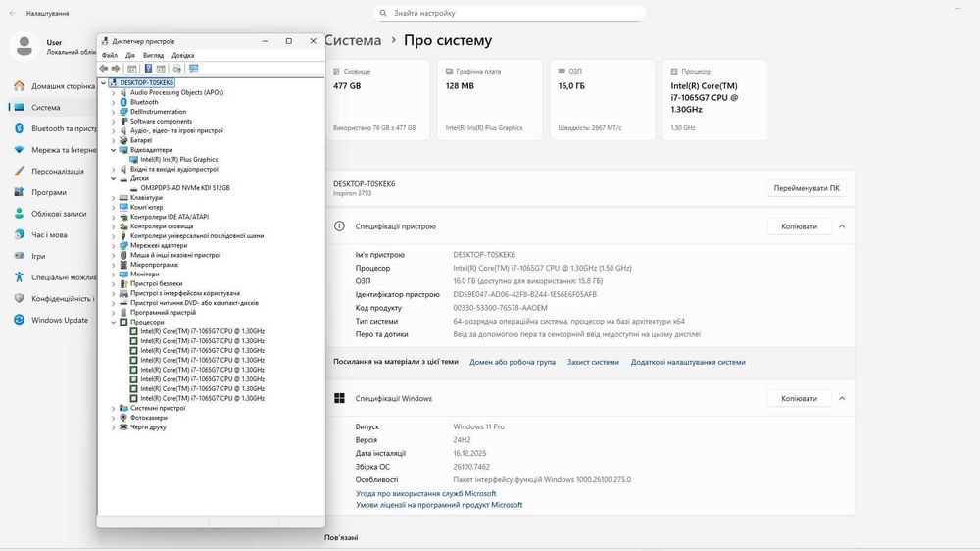Collapse Специфікації пристрою section chevron
980x551 pixels.
point(842,226)
